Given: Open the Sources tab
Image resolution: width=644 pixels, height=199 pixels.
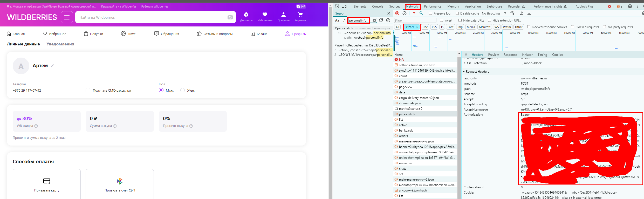Looking at the screenshot, I should pyautogui.click(x=394, y=6).
